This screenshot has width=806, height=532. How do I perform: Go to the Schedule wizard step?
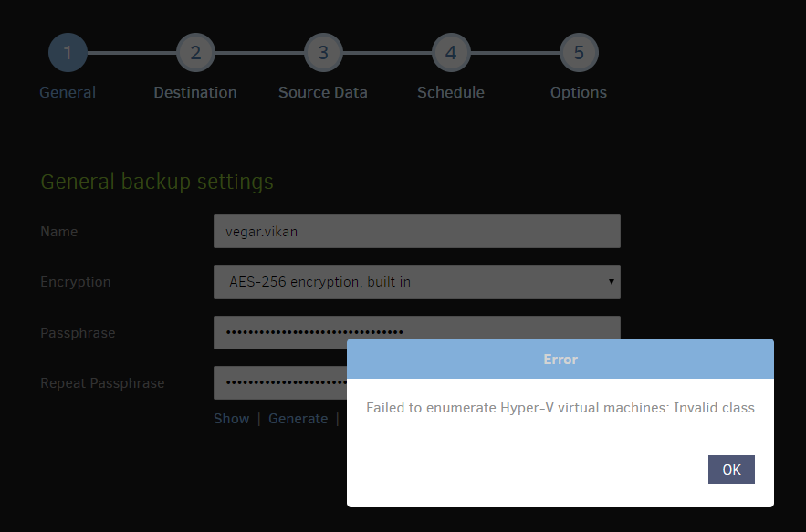[450, 92]
